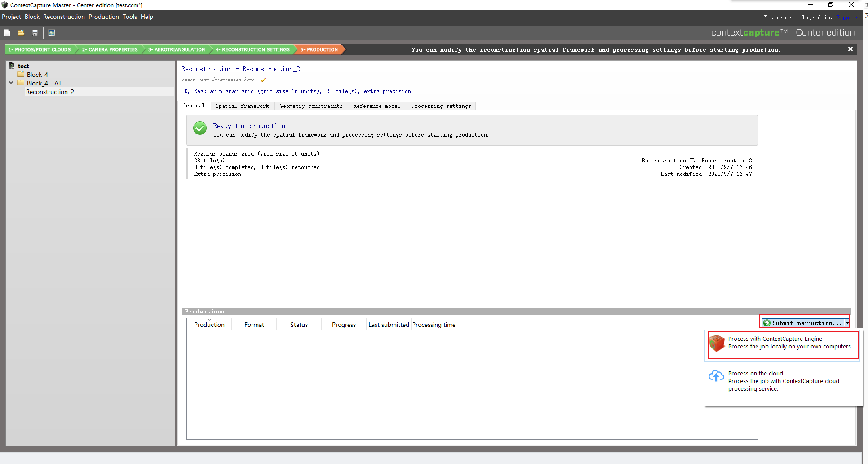Select Block_4 in the project tree

[37, 75]
